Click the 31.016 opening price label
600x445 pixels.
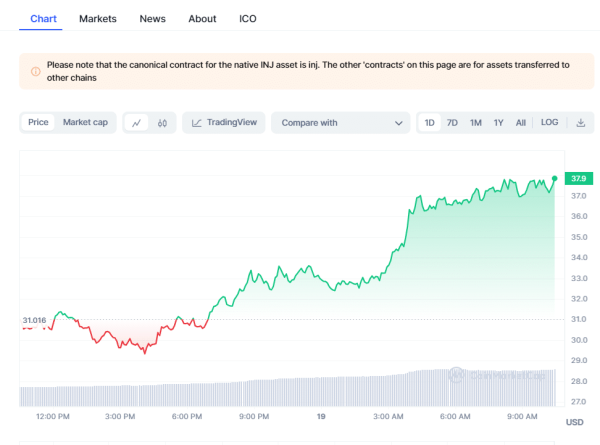[x=34, y=320]
